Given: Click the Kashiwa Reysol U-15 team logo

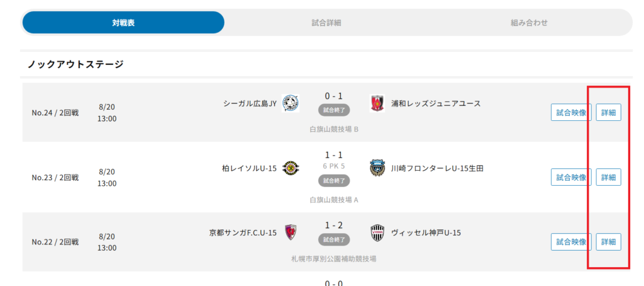Looking at the screenshot, I should point(291,168).
